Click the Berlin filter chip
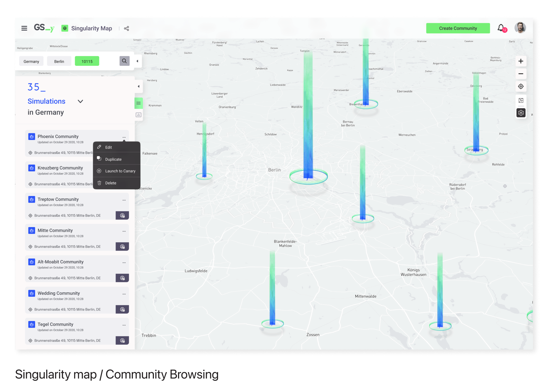The height and width of the screenshot is (392, 548). click(x=59, y=61)
